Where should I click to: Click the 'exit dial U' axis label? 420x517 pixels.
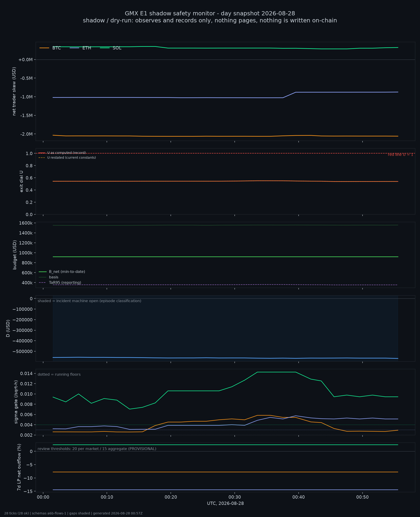[x=21, y=181]
